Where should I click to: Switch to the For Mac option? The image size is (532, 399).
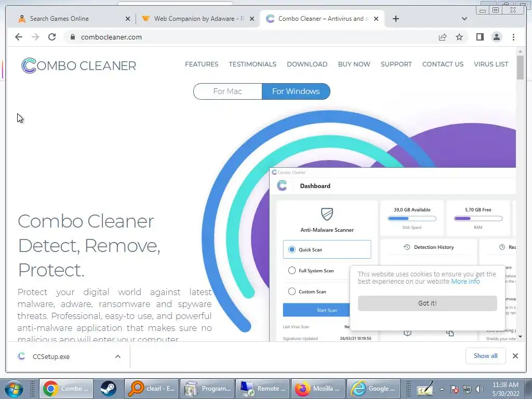[228, 91]
